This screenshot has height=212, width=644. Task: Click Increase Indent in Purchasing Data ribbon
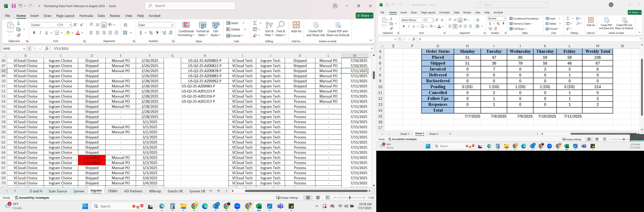pos(116,33)
